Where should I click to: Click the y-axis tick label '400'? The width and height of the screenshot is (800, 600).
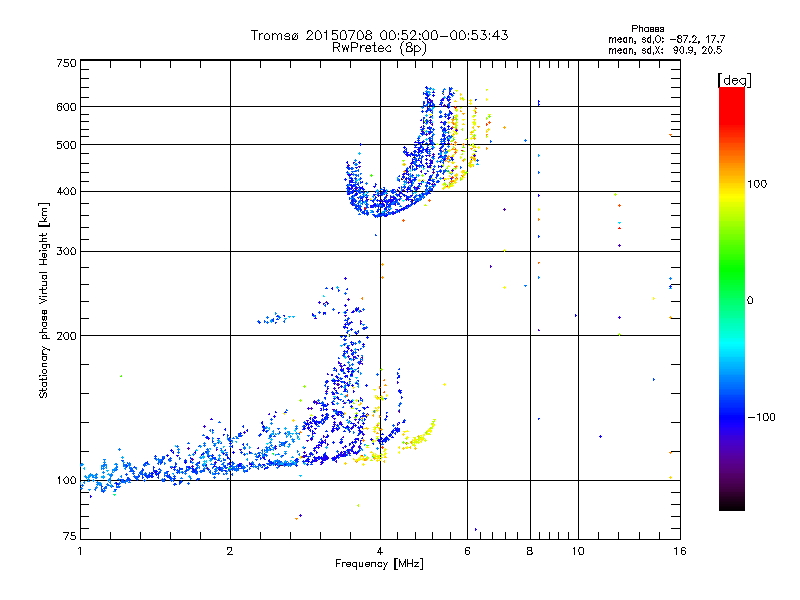(66, 192)
